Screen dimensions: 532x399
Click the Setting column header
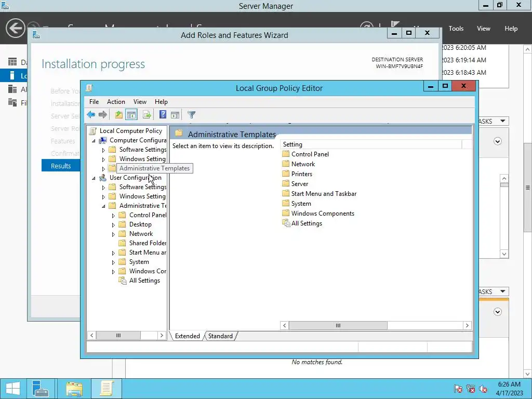click(371, 144)
